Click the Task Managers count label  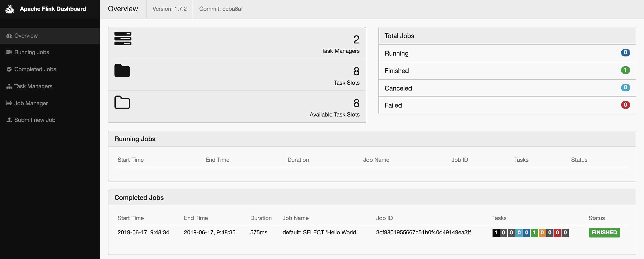point(340,51)
